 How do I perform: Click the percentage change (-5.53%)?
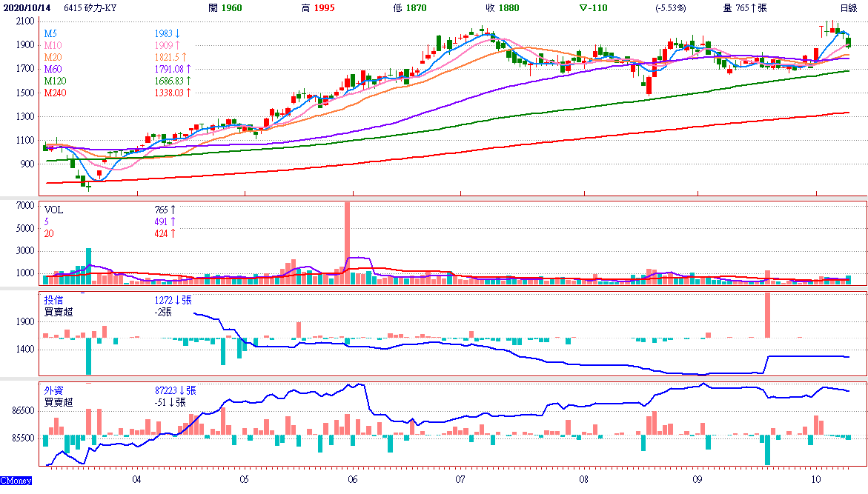click(671, 8)
